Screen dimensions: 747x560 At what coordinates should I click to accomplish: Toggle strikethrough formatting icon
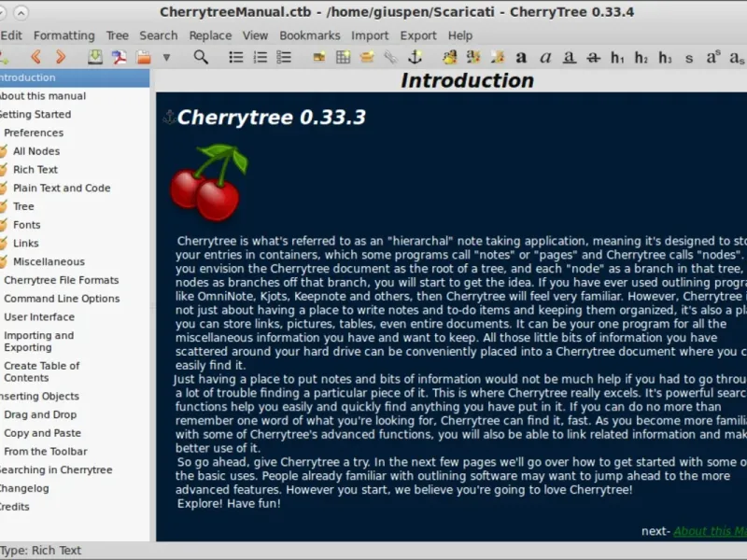pos(593,58)
